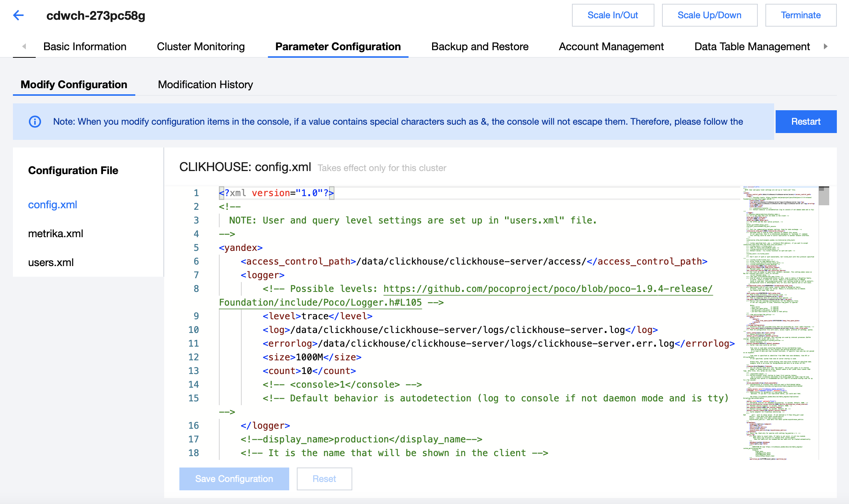
Task: Select the users.xml configuration file
Action: (x=51, y=262)
